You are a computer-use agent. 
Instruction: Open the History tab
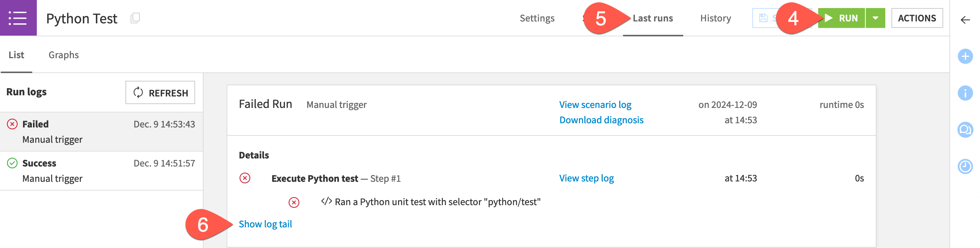coord(715,18)
